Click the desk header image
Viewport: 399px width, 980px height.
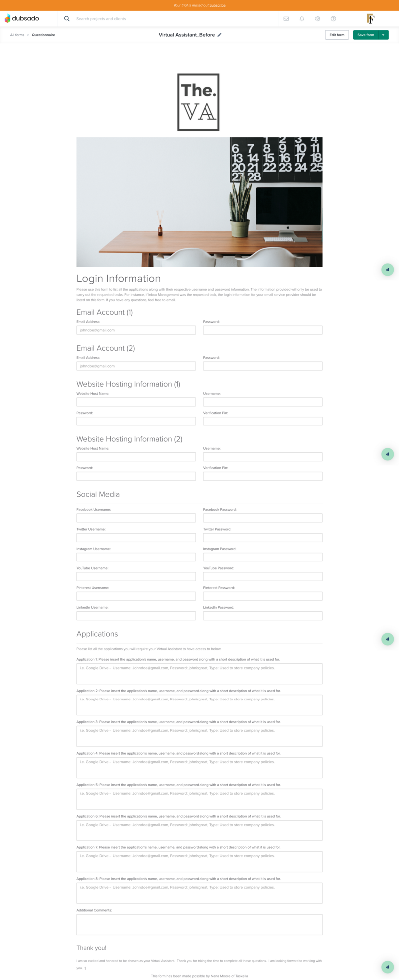199,202
